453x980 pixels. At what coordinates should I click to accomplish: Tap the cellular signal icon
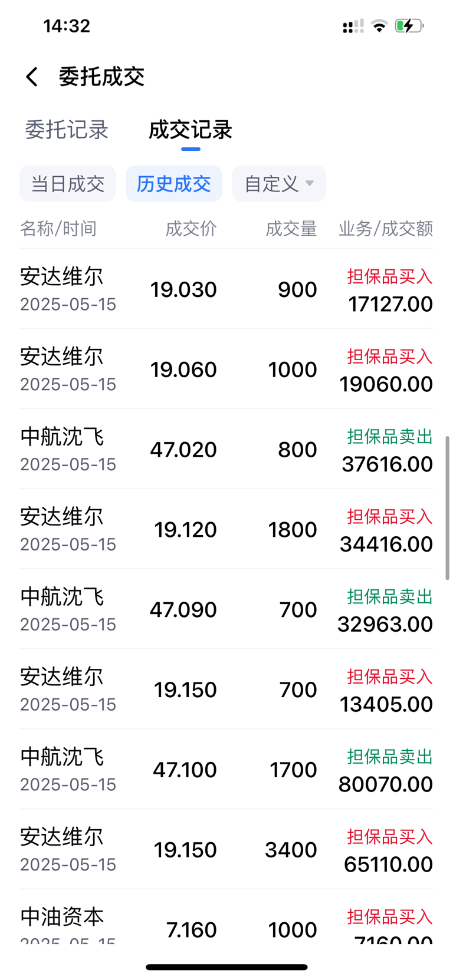(x=353, y=26)
